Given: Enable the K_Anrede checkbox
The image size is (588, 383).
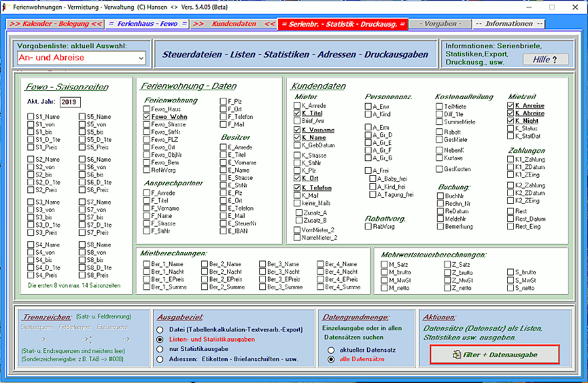Looking at the screenshot, I should coord(297,106).
